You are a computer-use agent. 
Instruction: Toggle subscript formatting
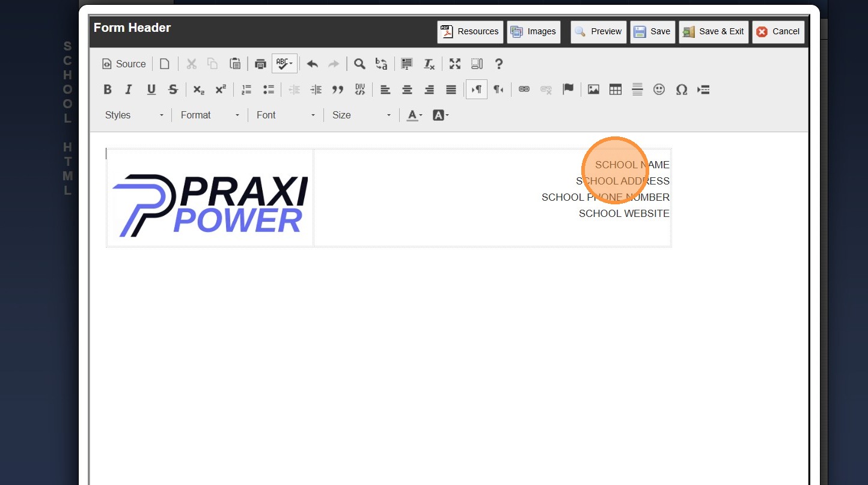click(x=198, y=90)
